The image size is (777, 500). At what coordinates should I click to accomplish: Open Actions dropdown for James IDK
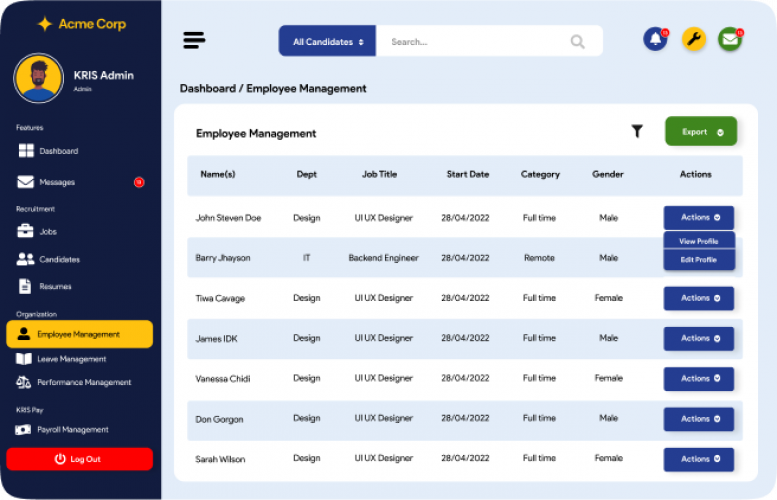point(699,338)
